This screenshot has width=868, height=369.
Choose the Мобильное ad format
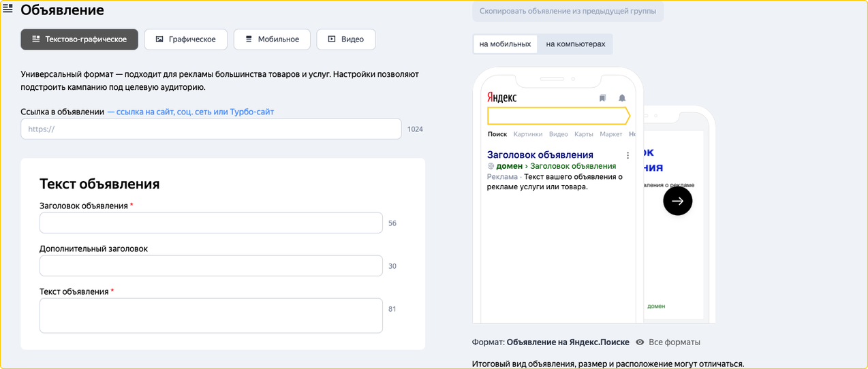coord(271,39)
